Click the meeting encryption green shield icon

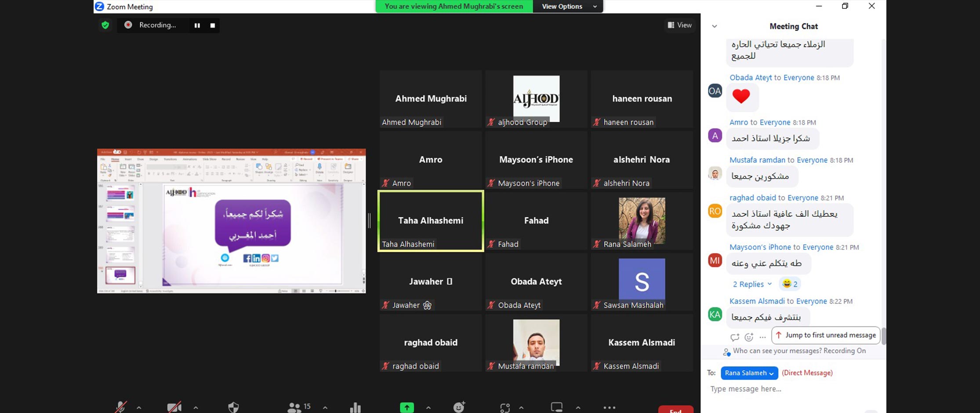105,25
